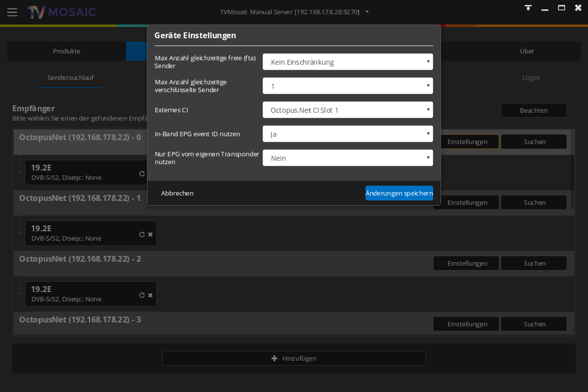588x392 pixels.
Task: Click Suchen for OctopusNet - 1
Action: [x=534, y=202]
